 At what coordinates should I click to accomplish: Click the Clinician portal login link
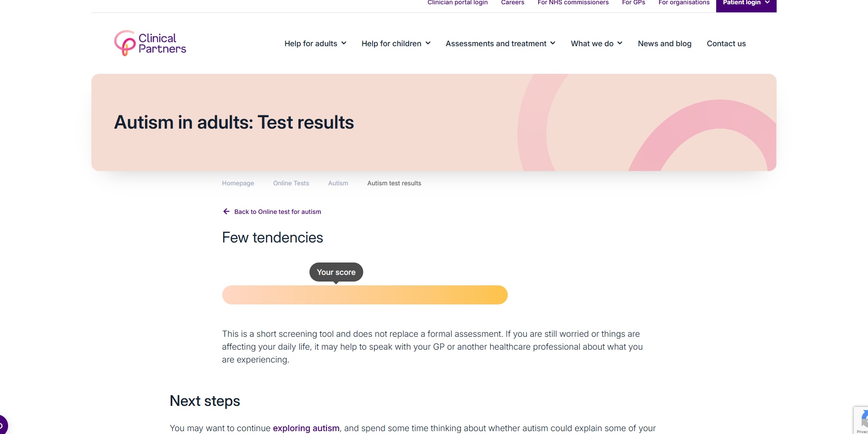[457, 3]
